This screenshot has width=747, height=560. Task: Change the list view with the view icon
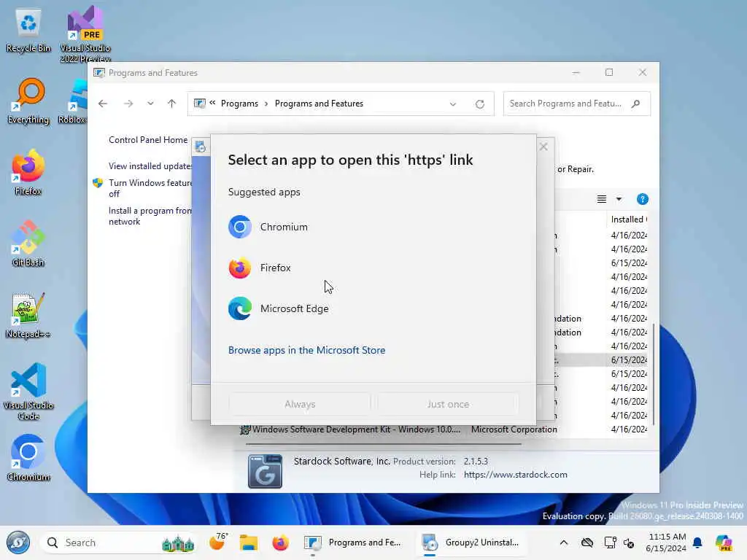coord(602,199)
